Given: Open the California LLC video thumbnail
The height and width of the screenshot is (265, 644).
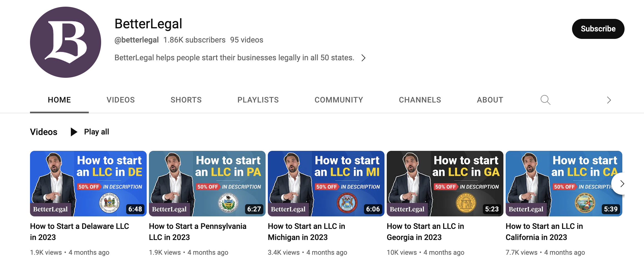Looking at the screenshot, I should (x=564, y=184).
